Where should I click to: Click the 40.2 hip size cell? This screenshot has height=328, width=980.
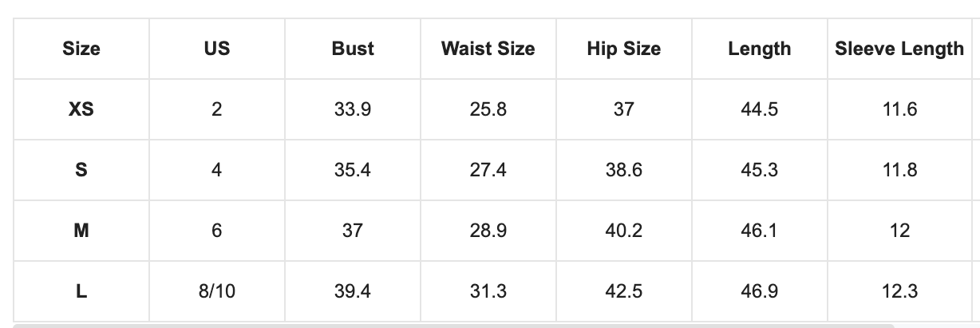pyautogui.click(x=624, y=231)
